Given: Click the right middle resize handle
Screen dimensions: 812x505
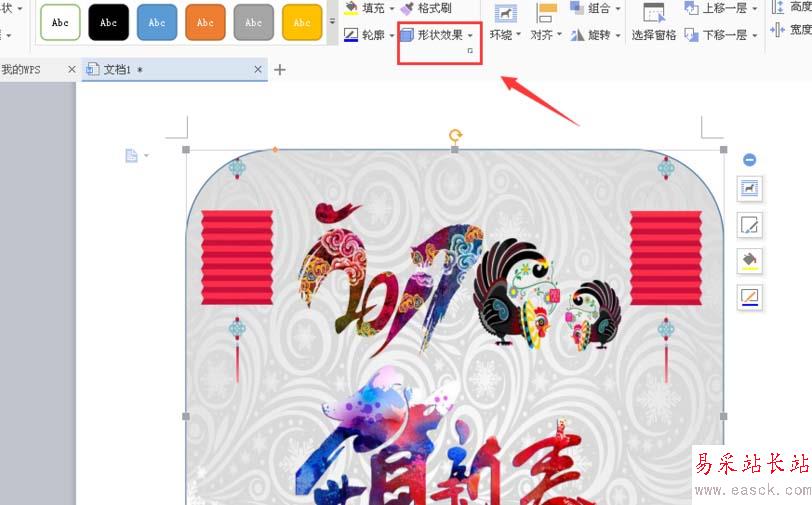Looking at the screenshot, I should pos(723,416).
